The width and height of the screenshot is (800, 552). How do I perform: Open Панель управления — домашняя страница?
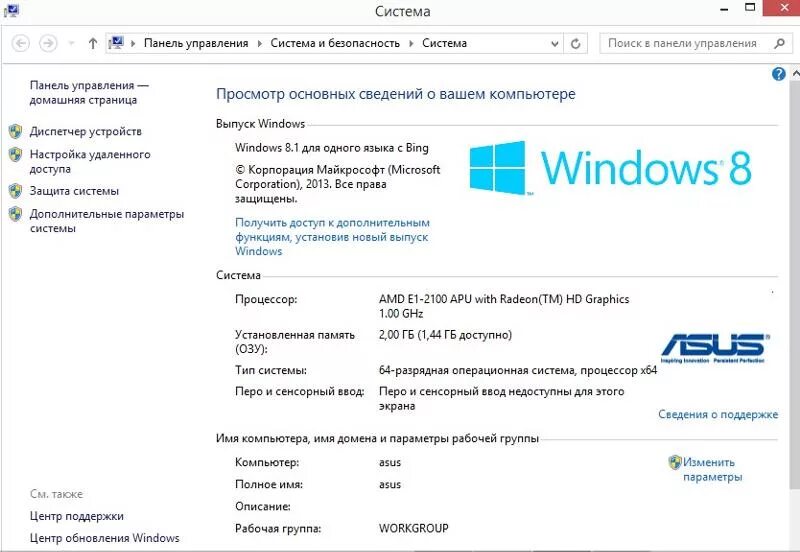pyautogui.click(x=89, y=92)
